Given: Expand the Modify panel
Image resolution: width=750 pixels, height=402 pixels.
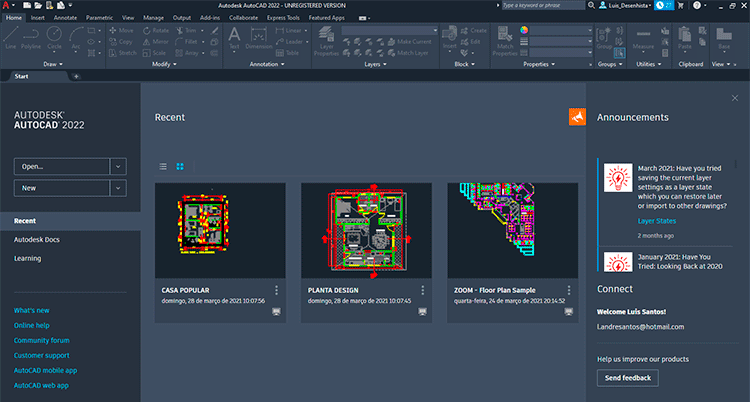Looking at the screenshot, I should [164, 64].
